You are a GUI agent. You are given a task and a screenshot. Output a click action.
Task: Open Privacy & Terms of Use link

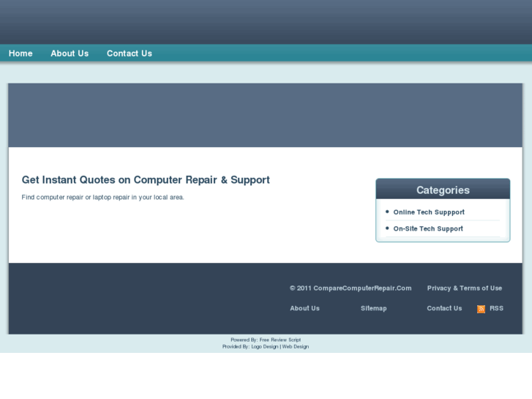point(465,288)
